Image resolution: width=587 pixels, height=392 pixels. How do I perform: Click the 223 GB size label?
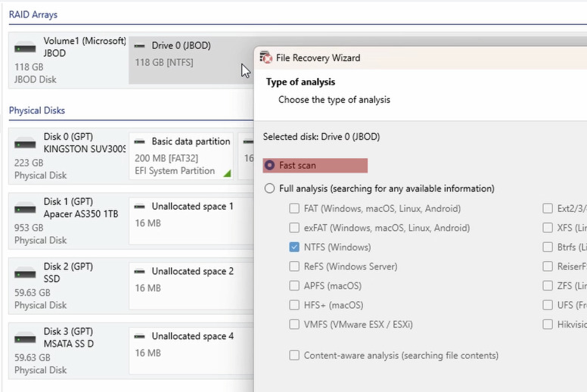pyautogui.click(x=29, y=163)
